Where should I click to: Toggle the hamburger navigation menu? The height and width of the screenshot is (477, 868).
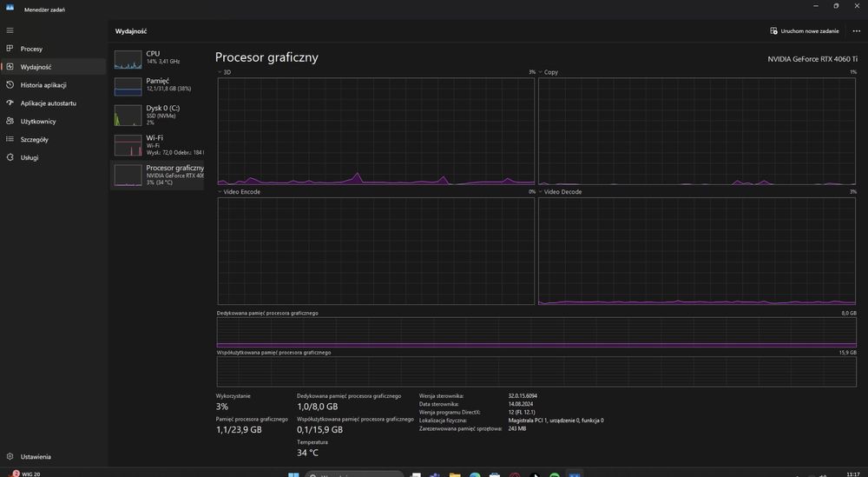tap(10, 30)
